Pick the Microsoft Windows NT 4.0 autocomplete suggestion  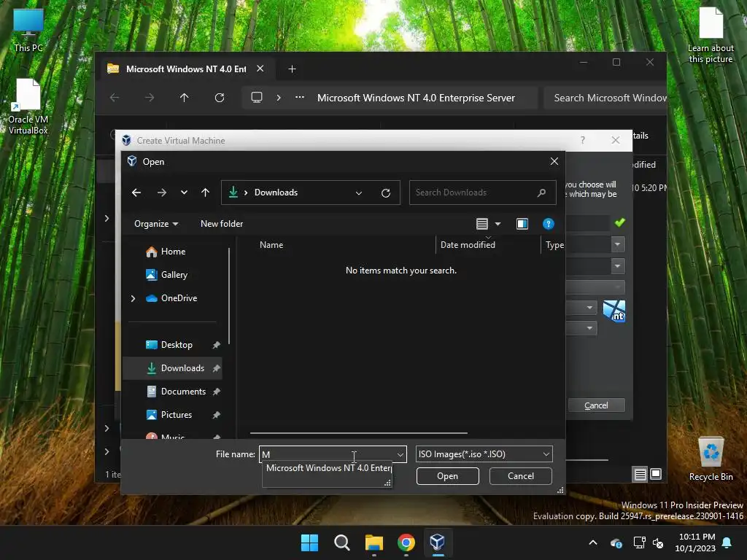pyautogui.click(x=328, y=468)
